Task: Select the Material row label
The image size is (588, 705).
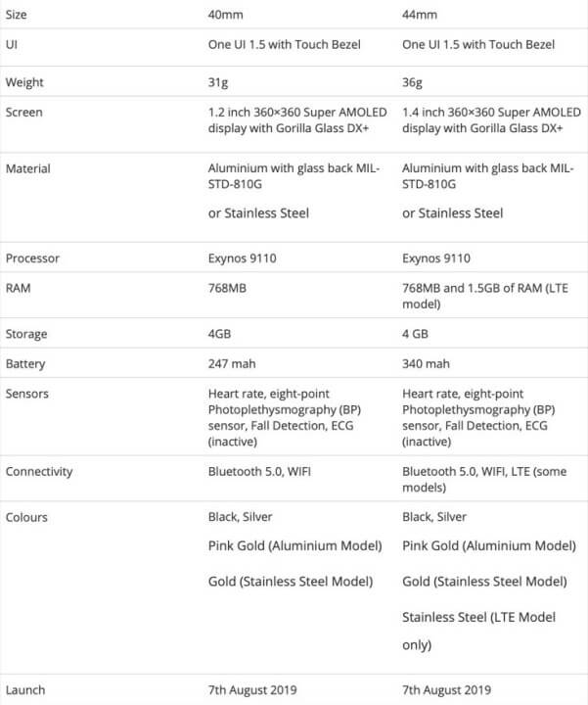Action: [x=27, y=169]
